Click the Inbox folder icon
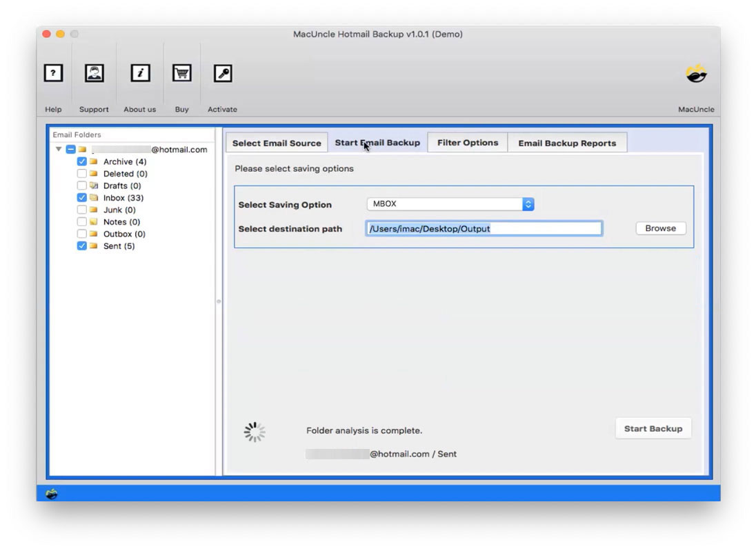756x551 pixels. point(94,198)
